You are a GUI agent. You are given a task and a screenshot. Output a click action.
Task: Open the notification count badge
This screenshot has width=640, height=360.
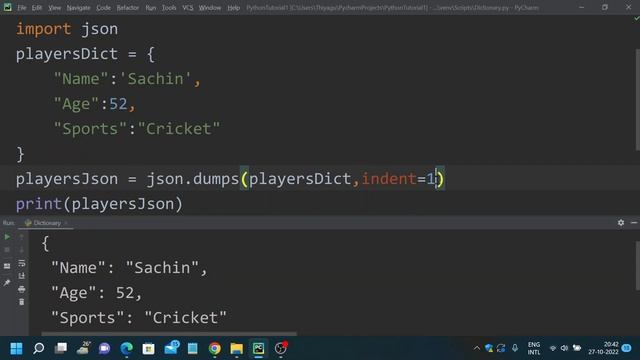[627, 348]
